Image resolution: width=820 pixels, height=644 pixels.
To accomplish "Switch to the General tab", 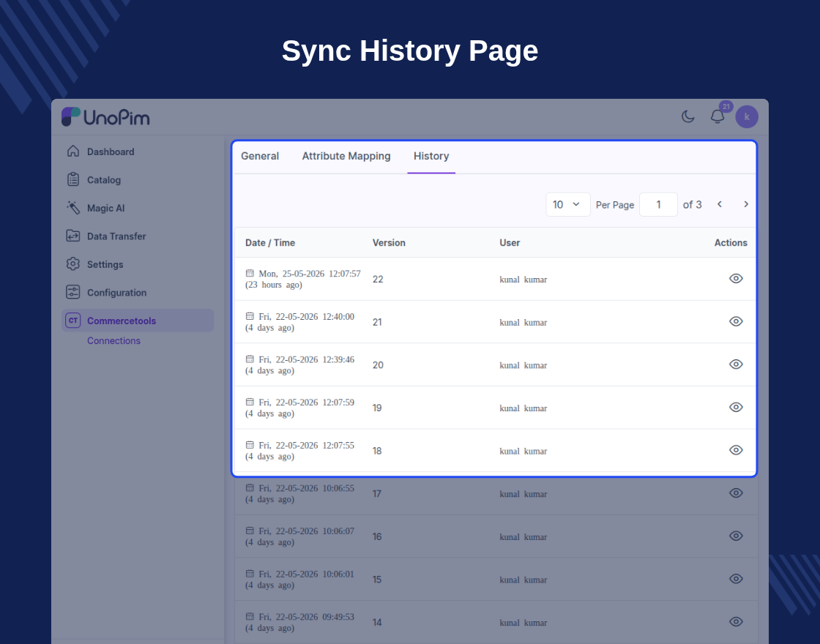I will tap(260, 156).
